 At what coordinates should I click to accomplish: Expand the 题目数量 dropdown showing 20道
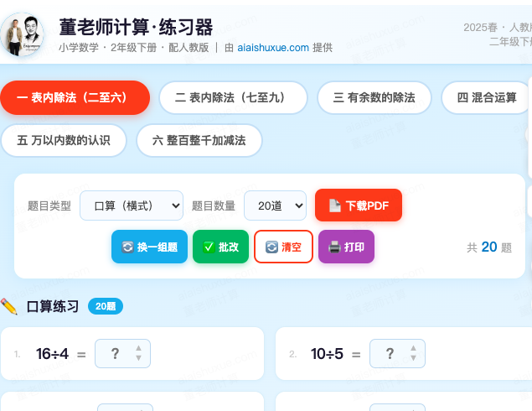[275, 205]
